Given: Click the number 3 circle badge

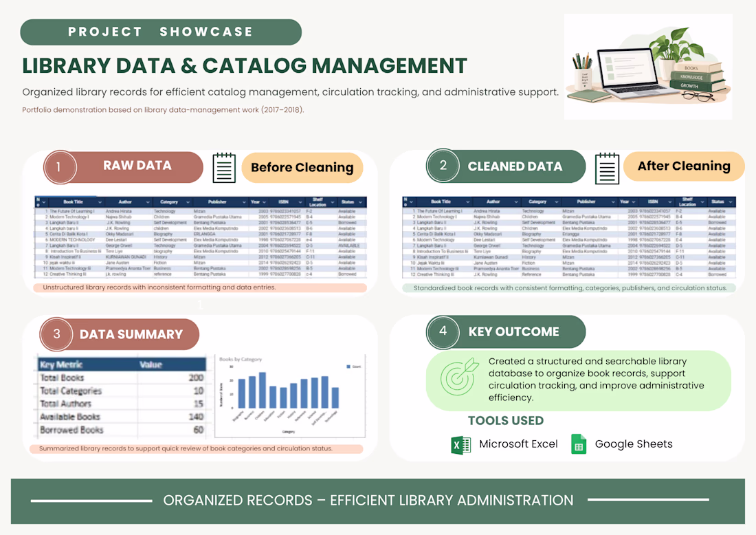Looking at the screenshot, I should 56,334.
